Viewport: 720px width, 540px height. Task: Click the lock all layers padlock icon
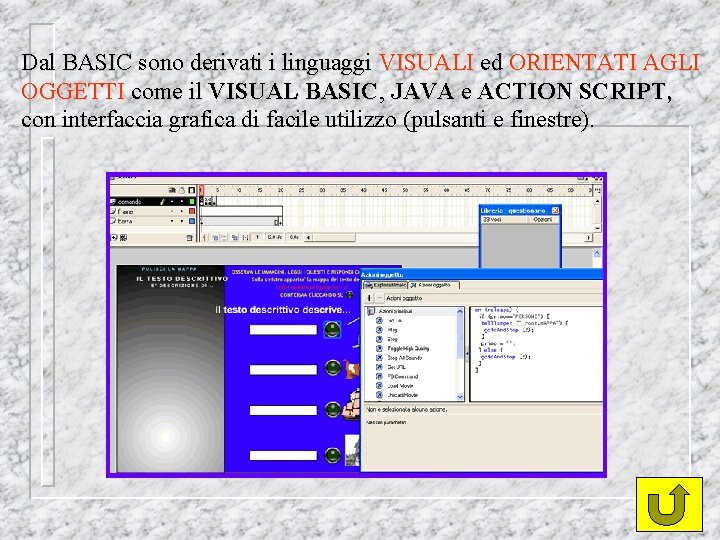point(182,190)
